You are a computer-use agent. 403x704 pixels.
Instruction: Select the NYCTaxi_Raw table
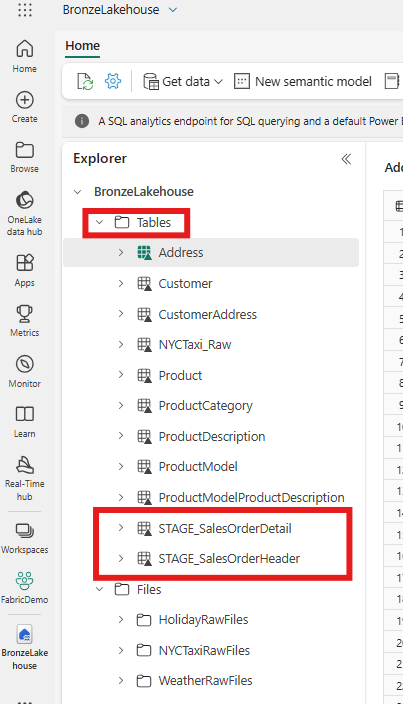click(195, 345)
